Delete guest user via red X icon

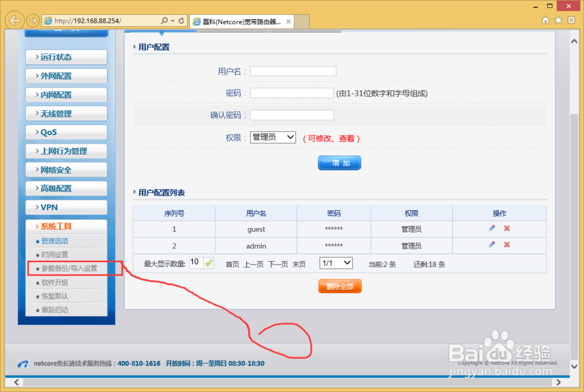507,229
